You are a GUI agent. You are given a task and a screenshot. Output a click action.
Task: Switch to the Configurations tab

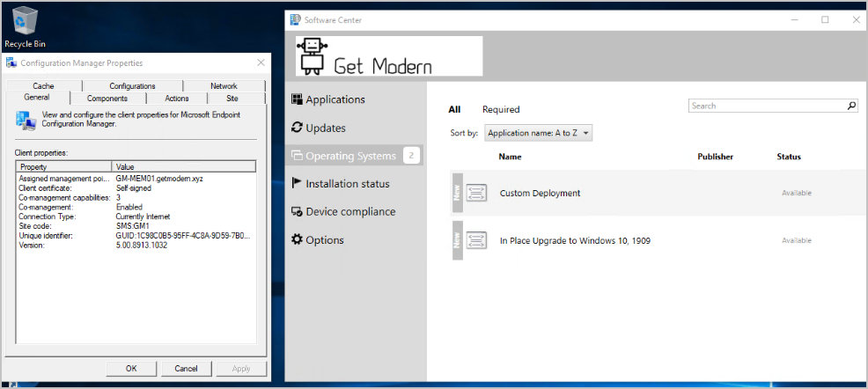(x=132, y=85)
